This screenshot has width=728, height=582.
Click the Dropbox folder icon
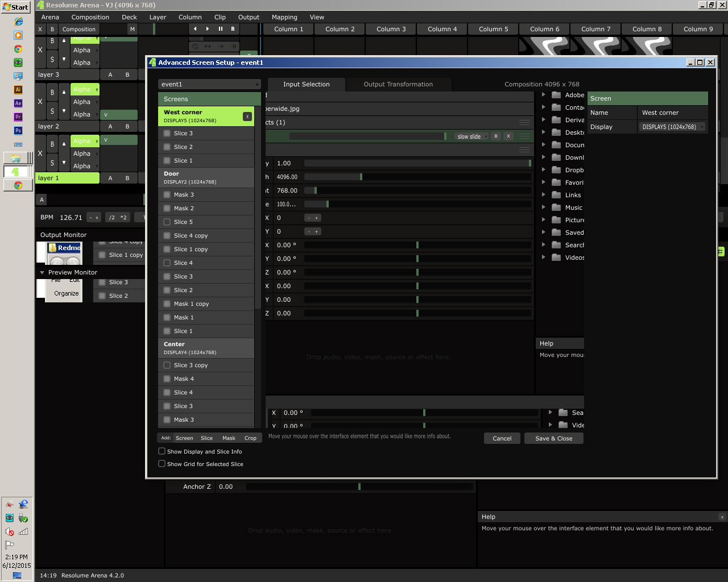pyautogui.click(x=556, y=170)
